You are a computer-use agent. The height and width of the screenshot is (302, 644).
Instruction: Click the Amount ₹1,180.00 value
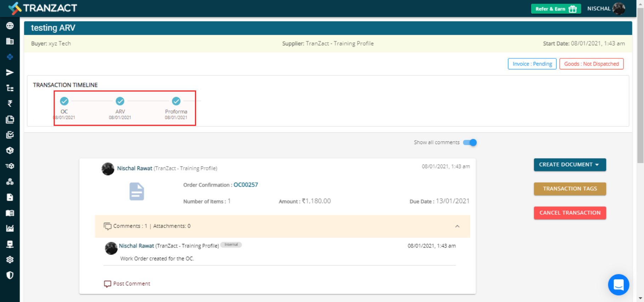pos(316,201)
